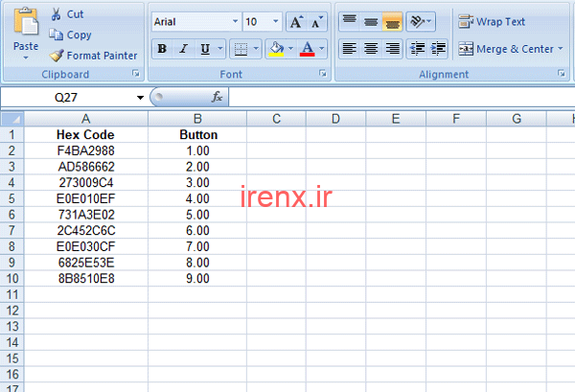The height and width of the screenshot is (392, 575).
Task: Expand the Merge & Center dropdown arrow
Action: coord(561,49)
